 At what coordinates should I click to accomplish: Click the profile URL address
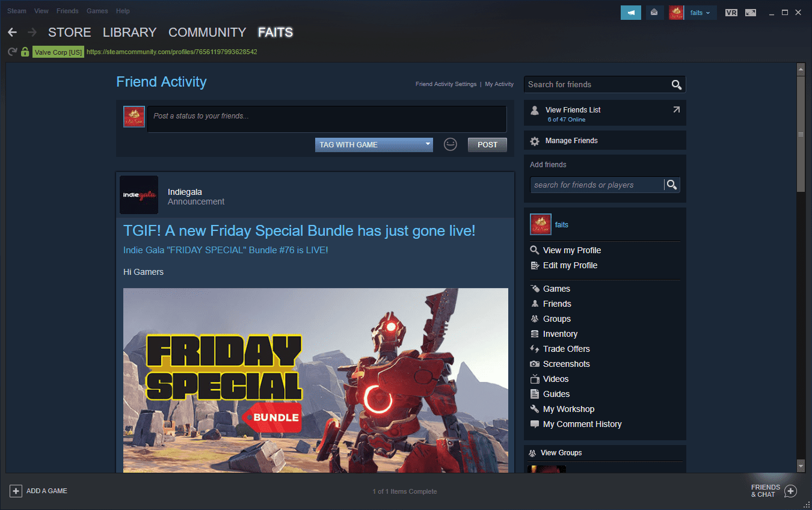172,52
